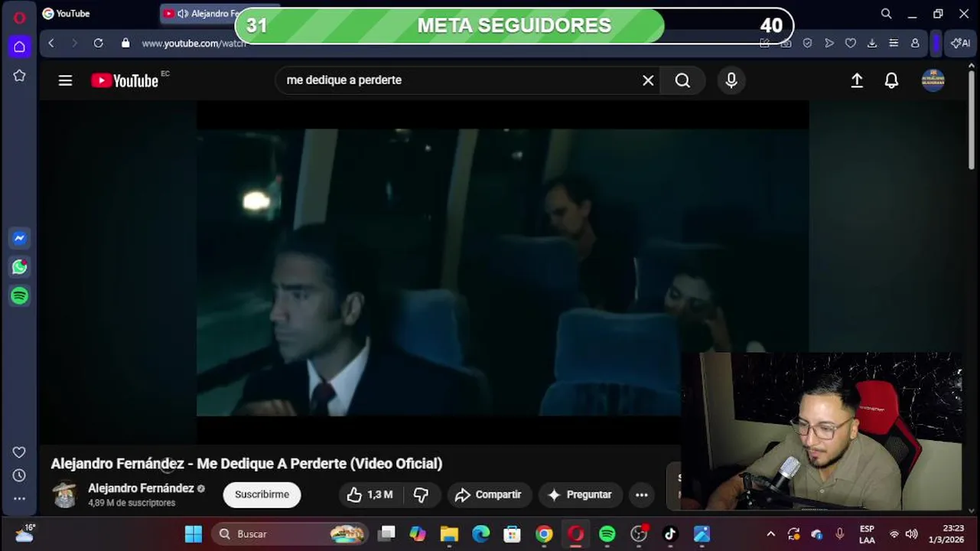Open browser tab search magnifier

(886, 14)
